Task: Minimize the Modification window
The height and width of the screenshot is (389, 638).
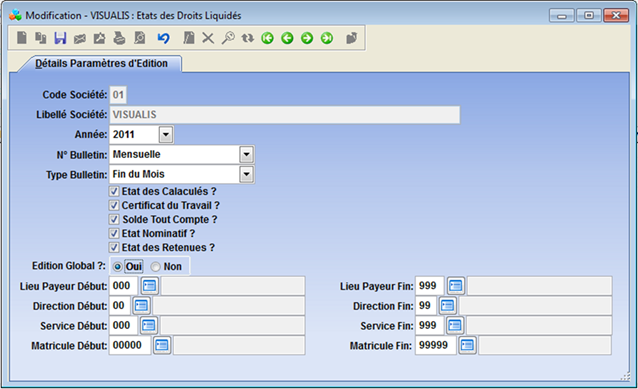Action: pos(562,15)
